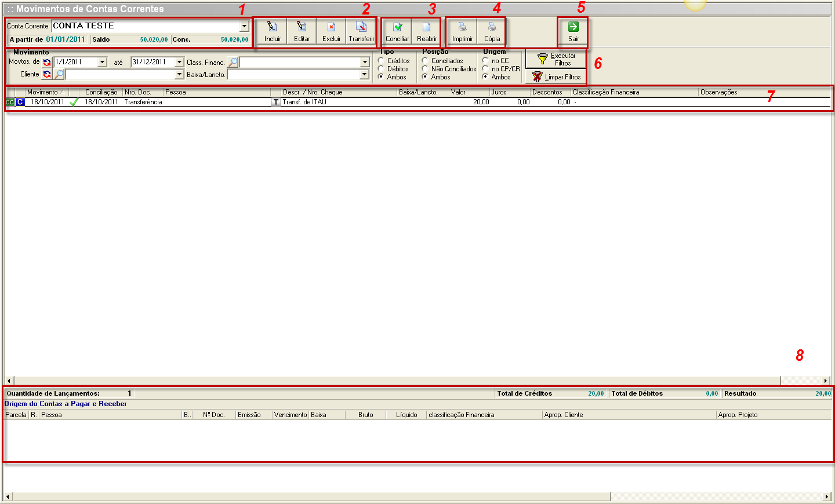
Task: Click the Vencimento column header in the lower grid
Action: (290, 415)
